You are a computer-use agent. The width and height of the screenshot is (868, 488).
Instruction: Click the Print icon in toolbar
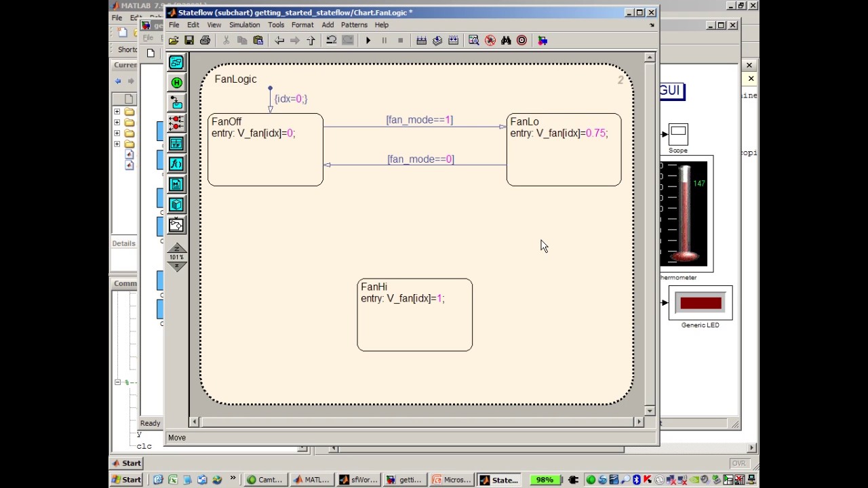point(205,41)
